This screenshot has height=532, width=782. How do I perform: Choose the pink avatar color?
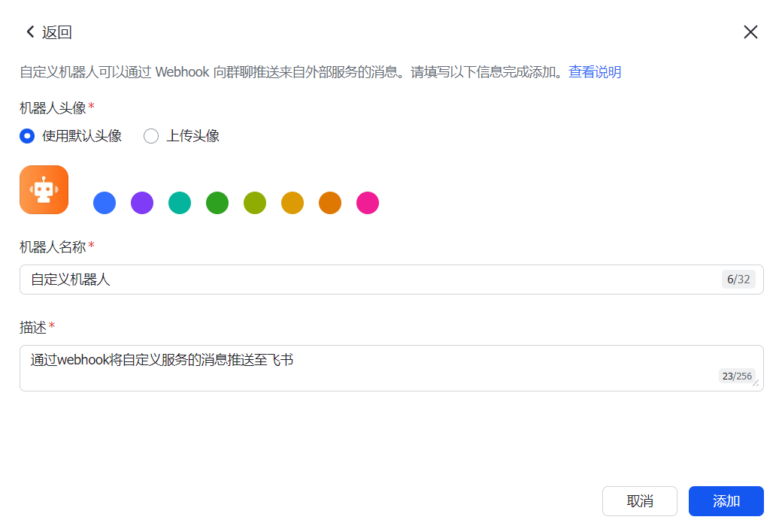[368, 203]
